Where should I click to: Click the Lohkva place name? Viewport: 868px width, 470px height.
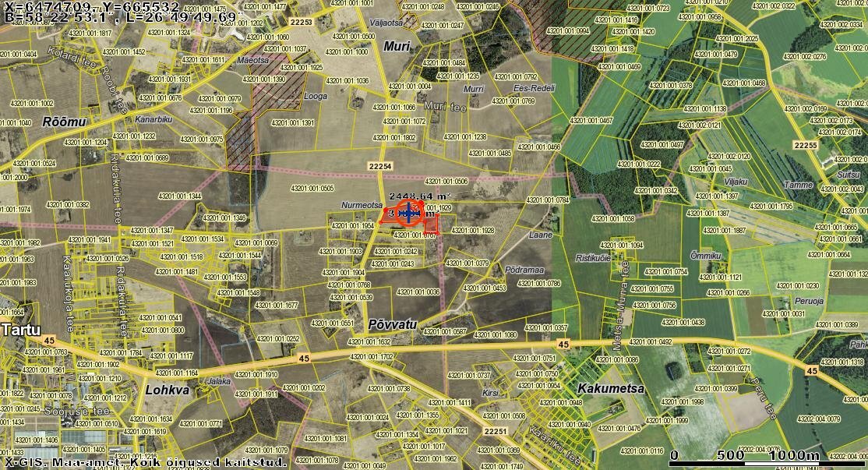click(167, 389)
